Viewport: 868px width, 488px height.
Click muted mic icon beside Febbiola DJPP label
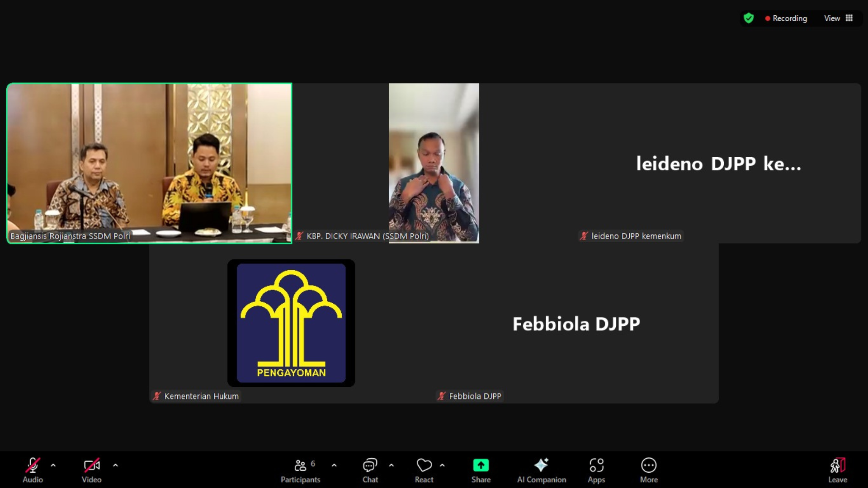(442, 396)
